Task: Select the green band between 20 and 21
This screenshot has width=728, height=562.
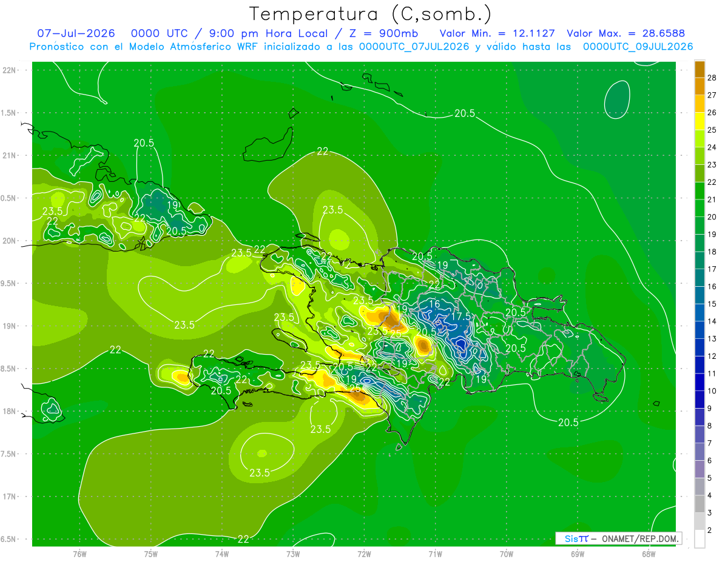Action: point(699,208)
